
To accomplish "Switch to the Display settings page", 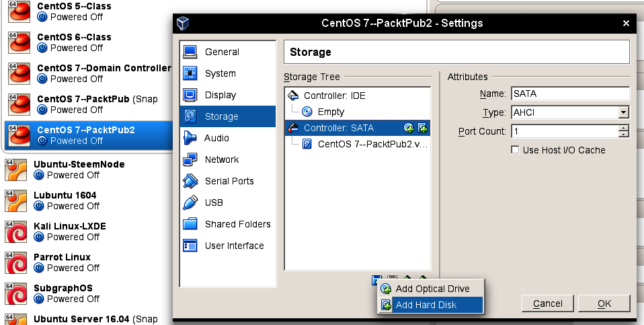I will 220,95.
